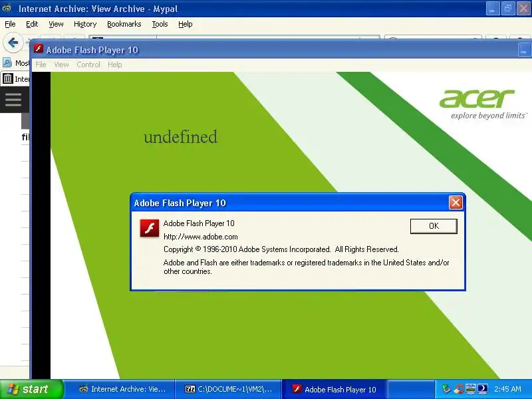The image size is (532, 399).
Task: Click the landscape display tray icon
Action: [471, 389]
